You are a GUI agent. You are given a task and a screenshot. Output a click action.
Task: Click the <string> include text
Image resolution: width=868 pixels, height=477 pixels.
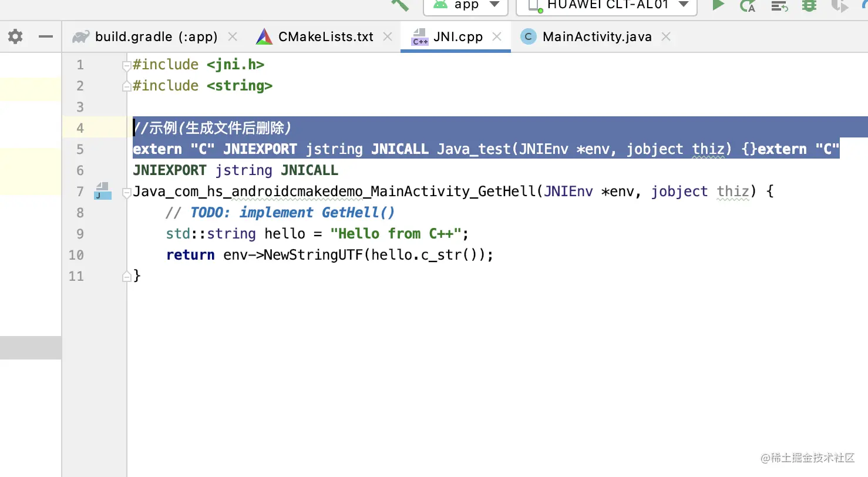click(240, 86)
